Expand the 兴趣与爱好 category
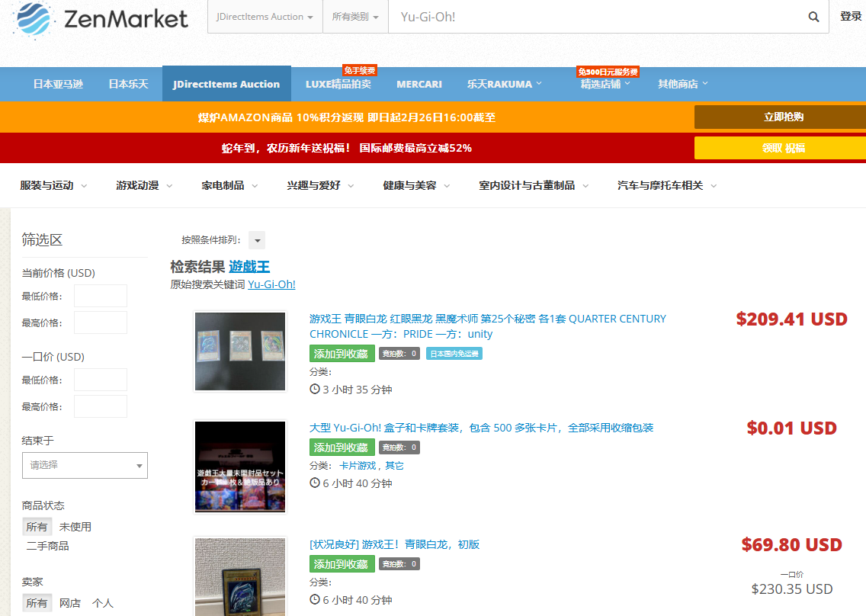 click(x=320, y=185)
